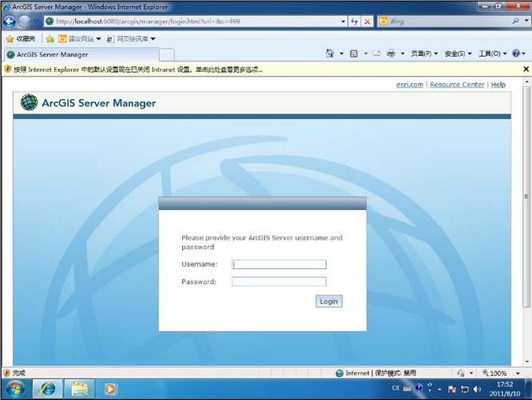The height and width of the screenshot is (400, 532).
Task: Open the Safety (安全) menu
Action: (458, 53)
